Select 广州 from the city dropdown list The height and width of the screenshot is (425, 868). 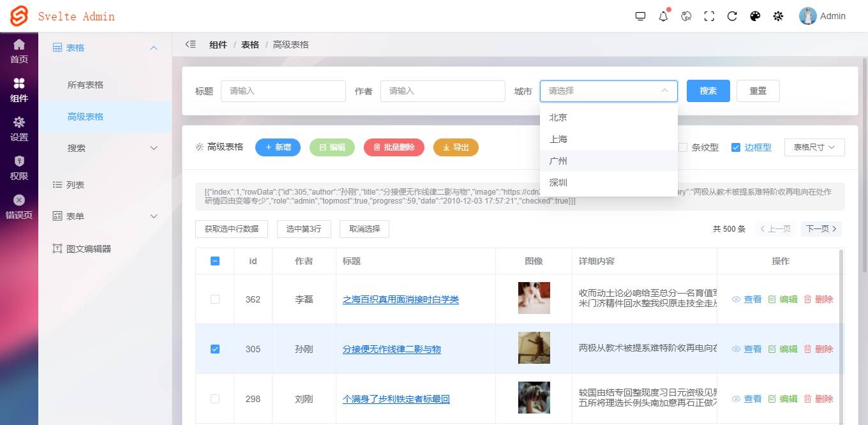tap(558, 160)
